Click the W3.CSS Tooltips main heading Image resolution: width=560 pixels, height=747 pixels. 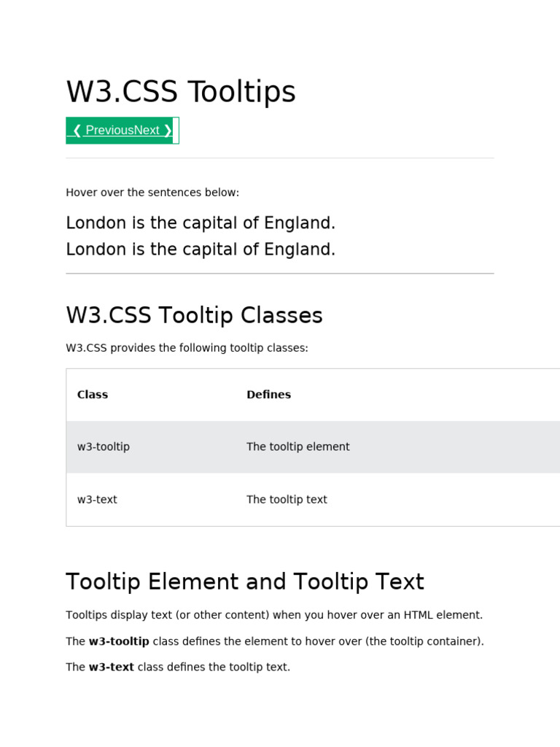(x=181, y=92)
